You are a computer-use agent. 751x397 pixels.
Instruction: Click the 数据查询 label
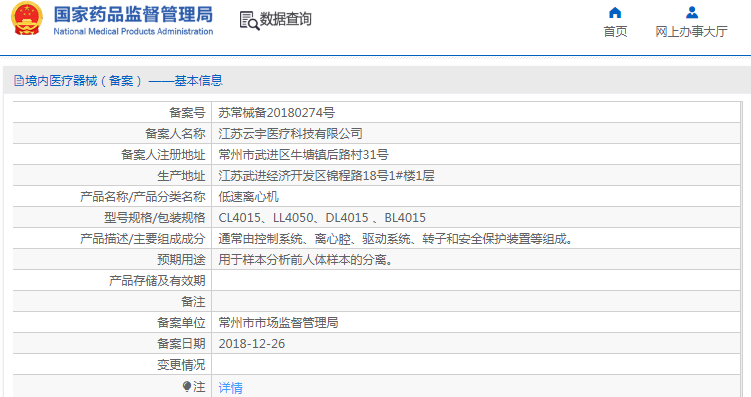[x=285, y=19]
